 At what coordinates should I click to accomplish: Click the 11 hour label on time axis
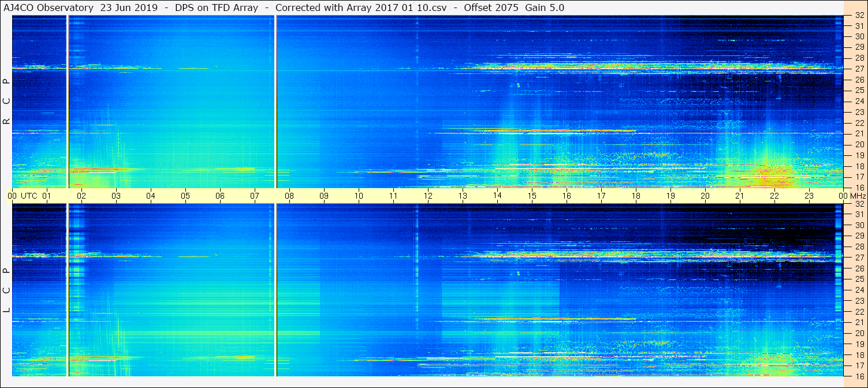coord(393,196)
